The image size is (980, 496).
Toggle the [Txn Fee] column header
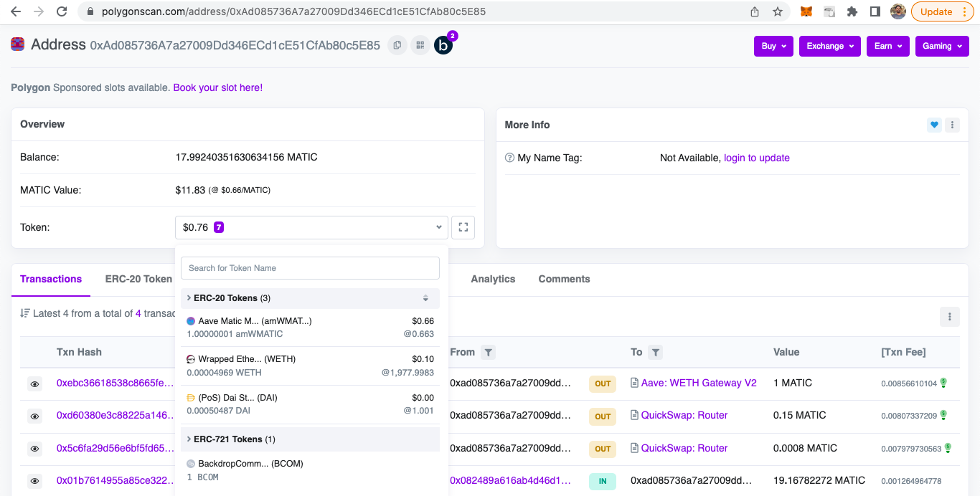[903, 352]
